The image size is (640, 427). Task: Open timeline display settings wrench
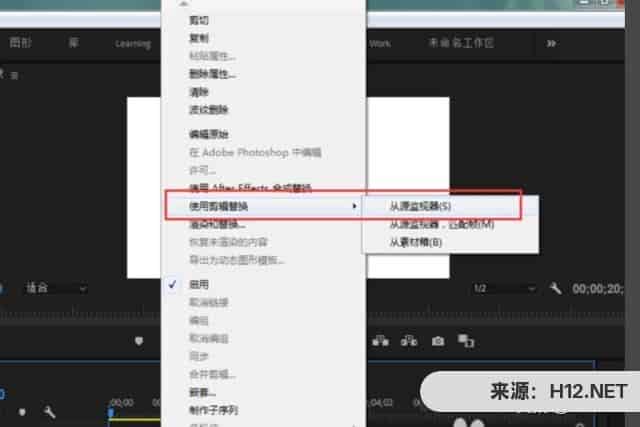pyautogui.click(x=49, y=412)
